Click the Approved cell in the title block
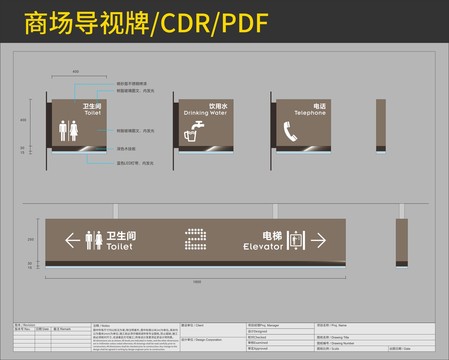Viewport: 449px width, 360px height. click(281, 348)
